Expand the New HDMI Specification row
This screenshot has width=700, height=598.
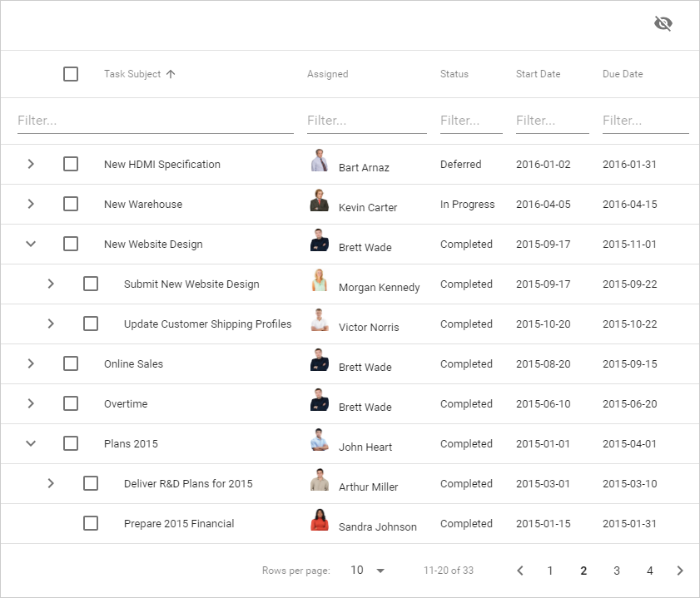pos(31,164)
